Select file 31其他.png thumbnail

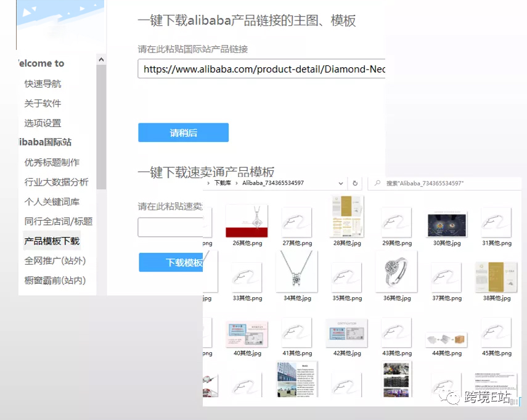pos(497,223)
